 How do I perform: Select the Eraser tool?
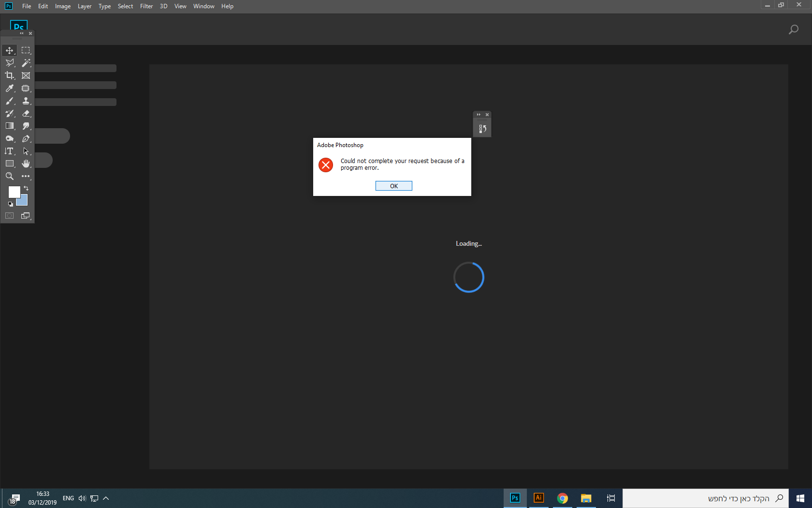tap(26, 113)
